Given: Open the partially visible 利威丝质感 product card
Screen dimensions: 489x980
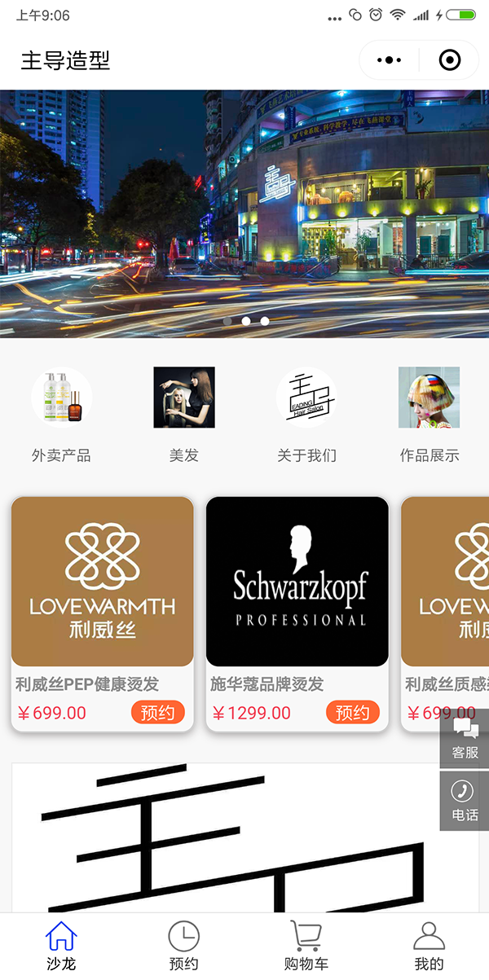Looking at the screenshot, I should tap(445, 613).
